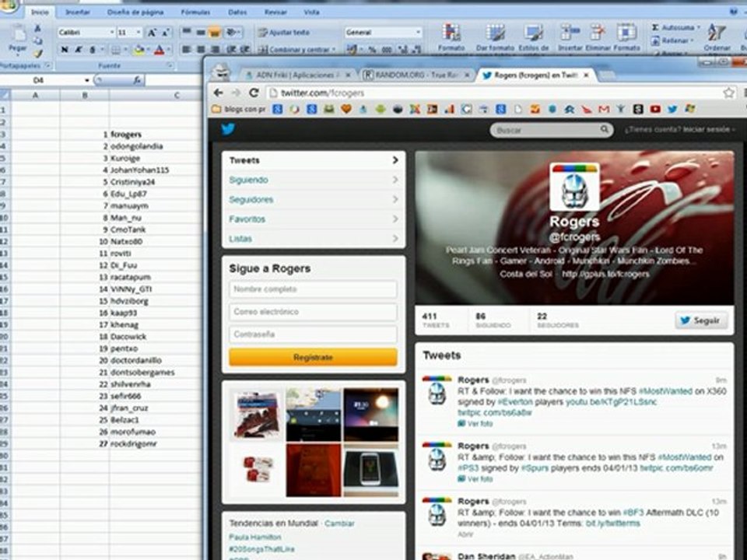Open the Rellenar fill dropdown
The height and width of the screenshot is (560, 747).
pos(672,41)
